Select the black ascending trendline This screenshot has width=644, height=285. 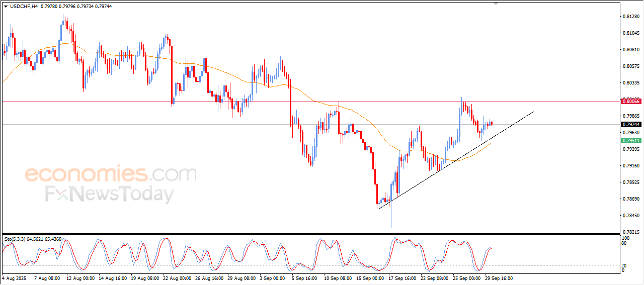pos(456,160)
